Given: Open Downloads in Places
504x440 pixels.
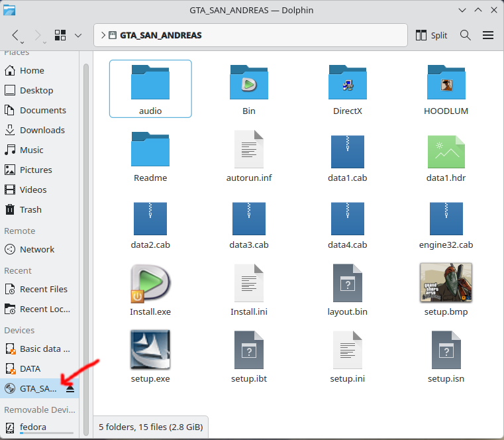Looking at the screenshot, I should 39,131.
